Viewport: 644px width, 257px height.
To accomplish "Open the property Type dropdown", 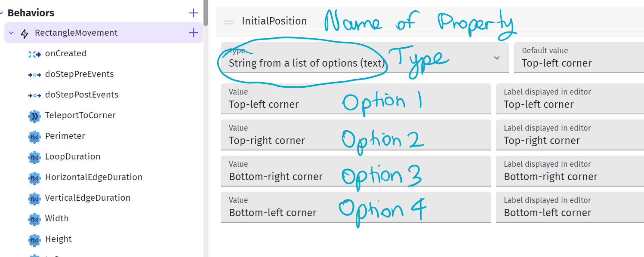I will (x=497, y=58).
